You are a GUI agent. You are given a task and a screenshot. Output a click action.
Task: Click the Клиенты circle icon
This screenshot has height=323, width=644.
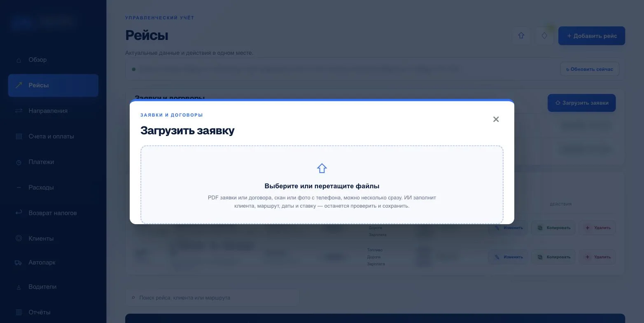click(19, 238)
